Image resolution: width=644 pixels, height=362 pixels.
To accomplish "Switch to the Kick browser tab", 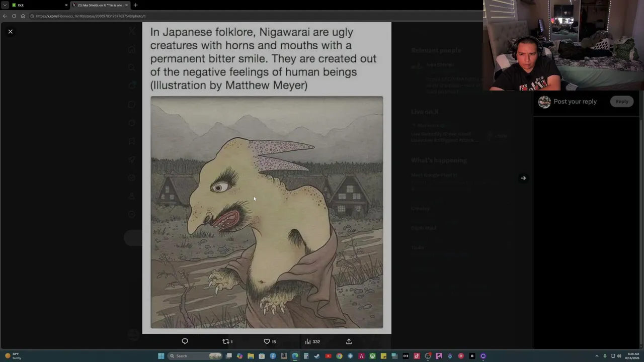I will (39, 5).
